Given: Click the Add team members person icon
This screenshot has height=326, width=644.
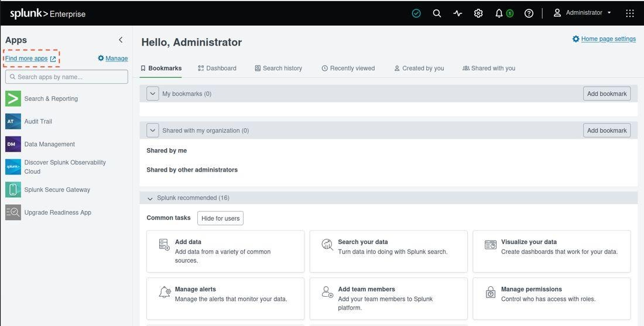Looking at the screenshot, I should 327,292.
